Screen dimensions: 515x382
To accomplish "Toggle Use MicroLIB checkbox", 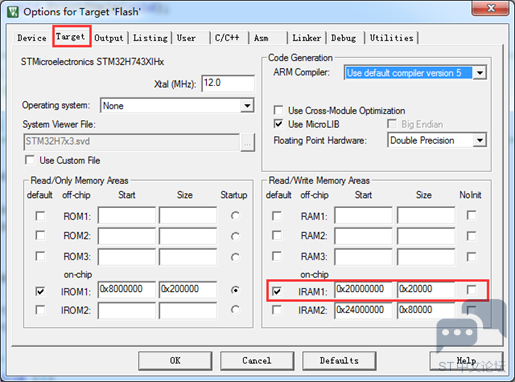I will click(278, 124).
